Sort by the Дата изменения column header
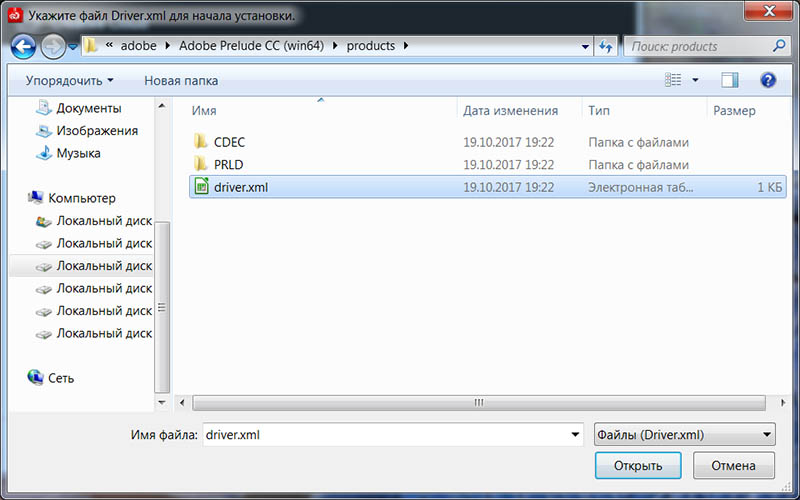 [510, 110]
